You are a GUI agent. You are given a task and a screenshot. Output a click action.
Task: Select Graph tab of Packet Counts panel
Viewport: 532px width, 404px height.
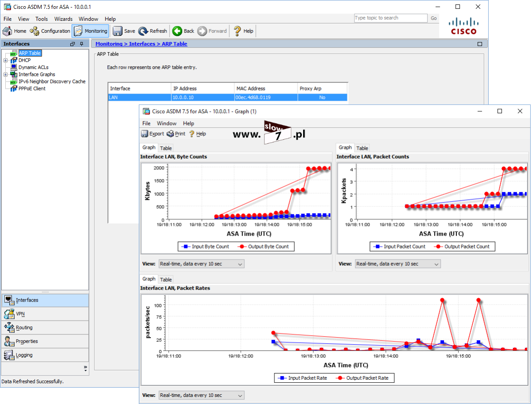pos(345,148)
